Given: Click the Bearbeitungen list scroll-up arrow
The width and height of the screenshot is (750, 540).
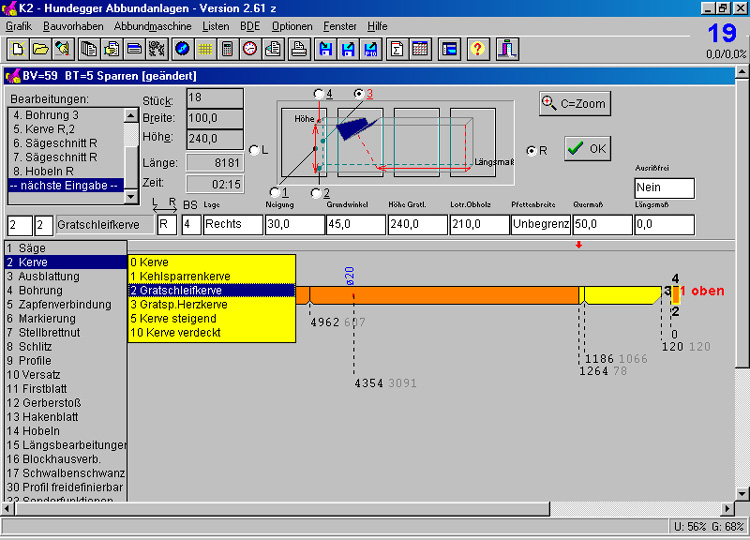Looking at the screenshot, I should tap(131, 115).
